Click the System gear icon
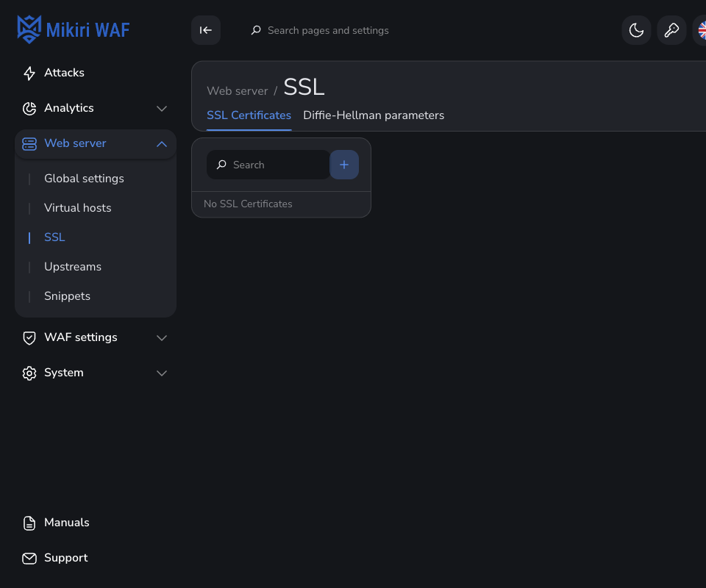The image size is (706, 588). pos(29,373)
